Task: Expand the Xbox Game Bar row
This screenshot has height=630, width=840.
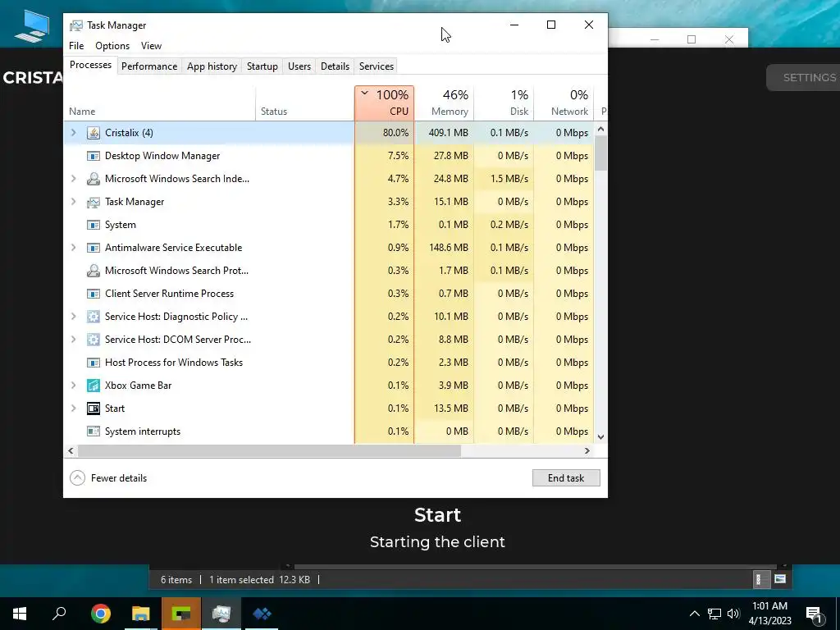Action: (74, 386)
